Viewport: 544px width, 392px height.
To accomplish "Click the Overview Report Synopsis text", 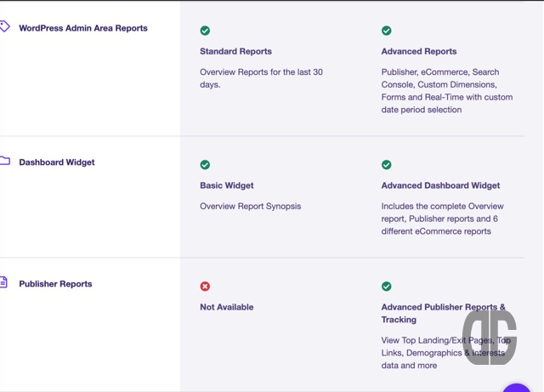I will pyautogui.click(x=251, y=207).
